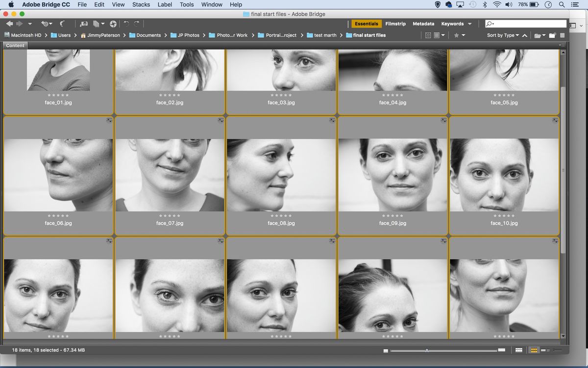Select the rotate counterclockwise icon
588x368 pixels.
tap(126, 24)
